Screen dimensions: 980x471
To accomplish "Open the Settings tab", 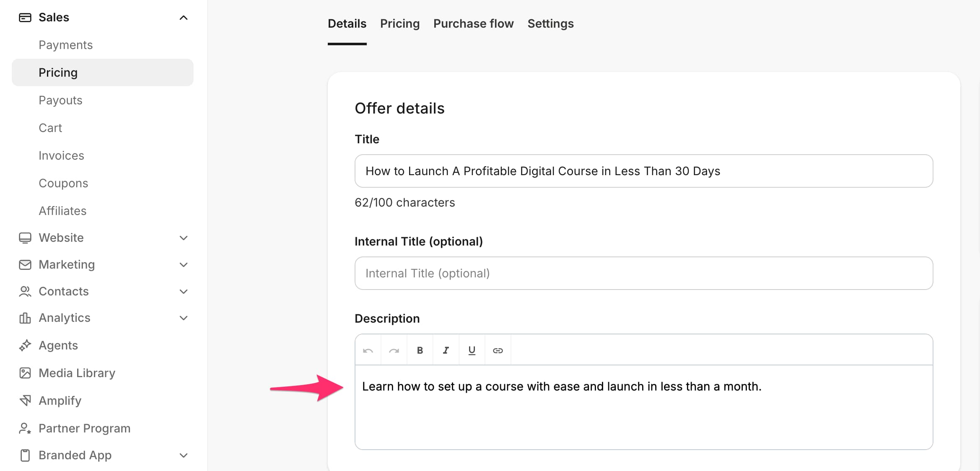I will point(551,23).
